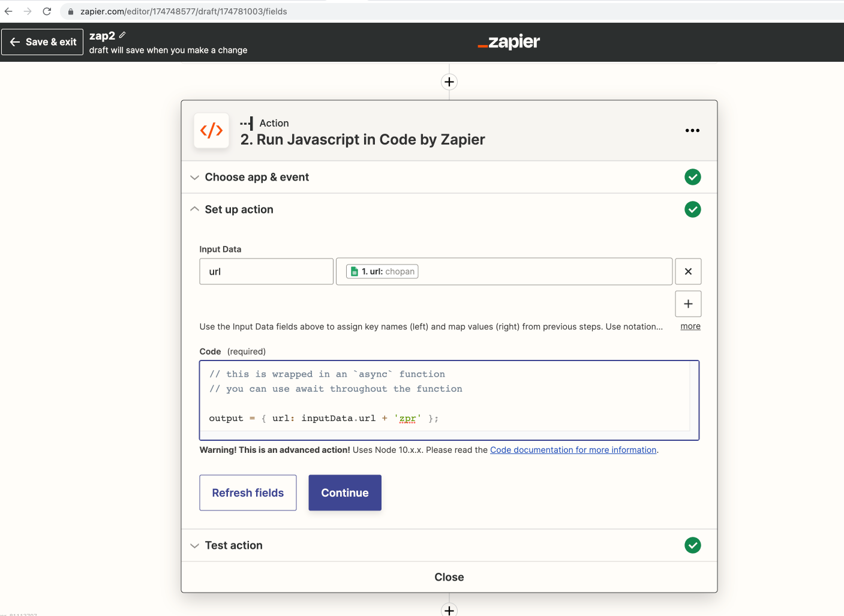Click the 'zpr' string in the code

coord(408,419)
